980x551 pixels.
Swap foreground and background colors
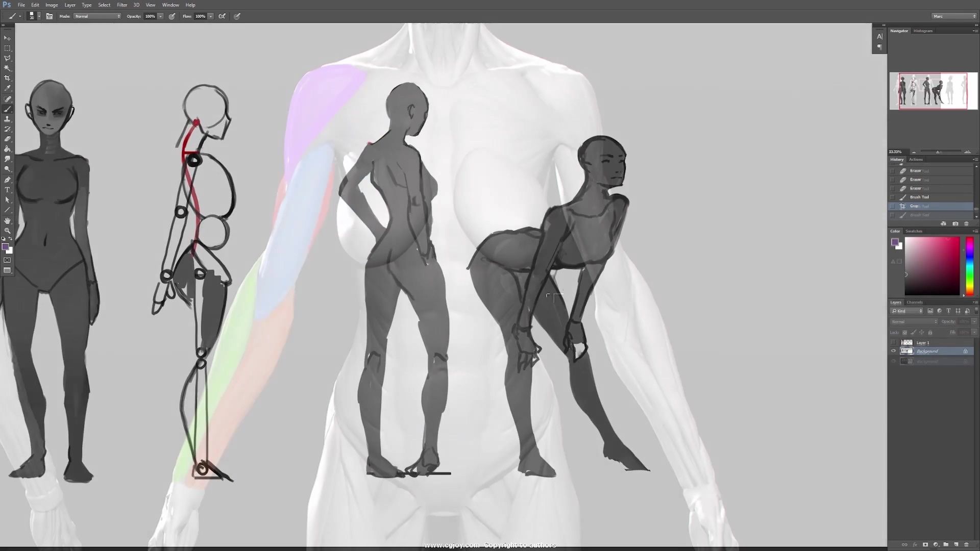tap(11, 239)
